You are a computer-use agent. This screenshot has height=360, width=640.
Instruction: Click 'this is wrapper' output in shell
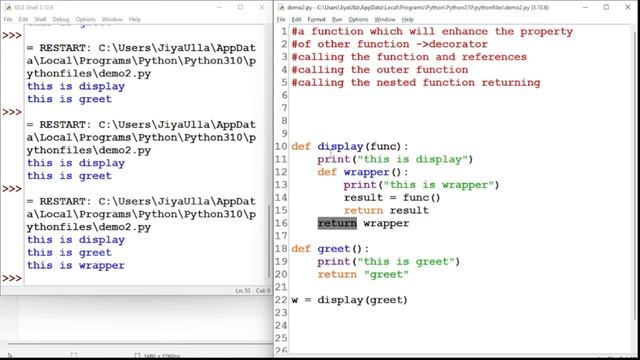[76, 265]
